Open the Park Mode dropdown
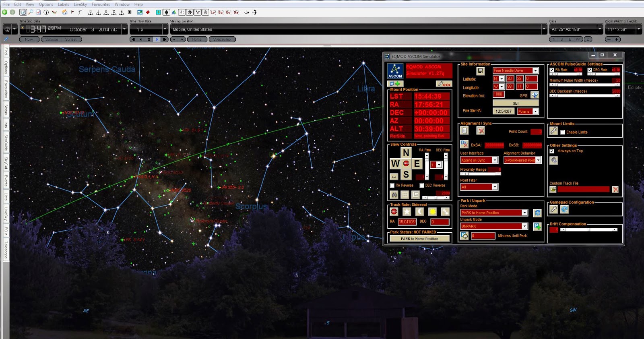The width and height of the screenshot is (644, 339). point(524,213)
